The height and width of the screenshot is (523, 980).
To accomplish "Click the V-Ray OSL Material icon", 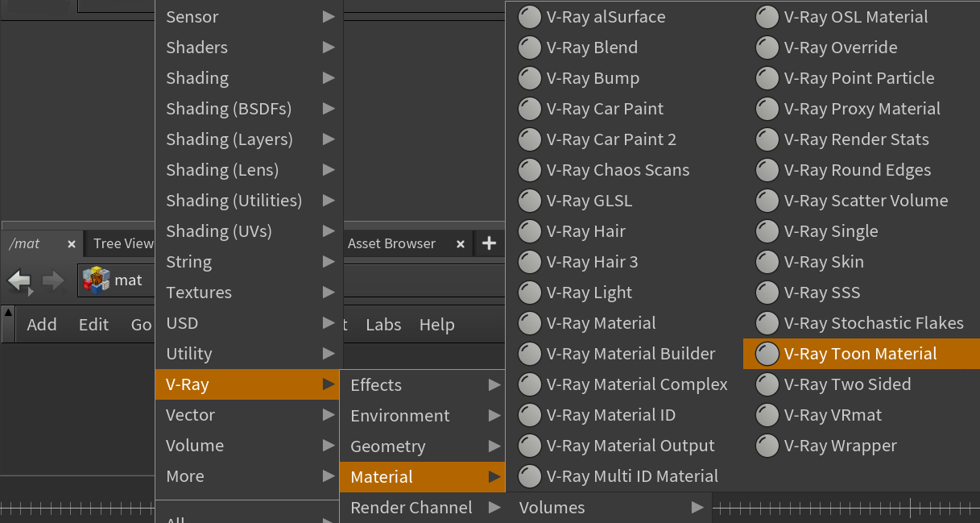I will [x=767, y=17].
